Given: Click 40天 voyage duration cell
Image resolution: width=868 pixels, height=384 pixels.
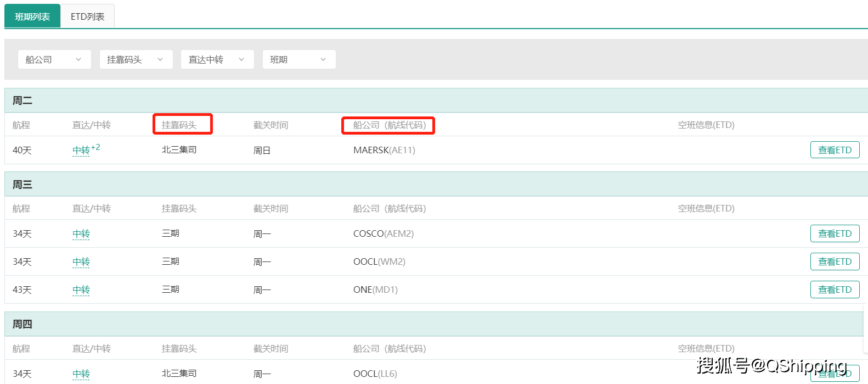Looking at the screenshot, I should coord(22,150).
